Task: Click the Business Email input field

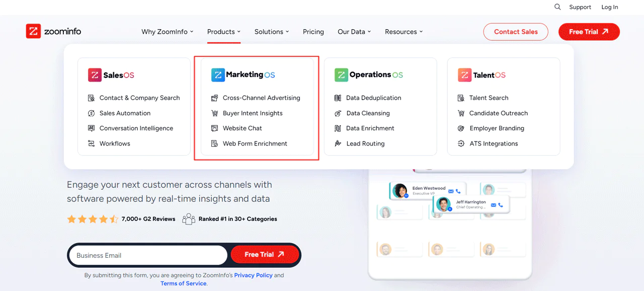Action: click(146, 255)
